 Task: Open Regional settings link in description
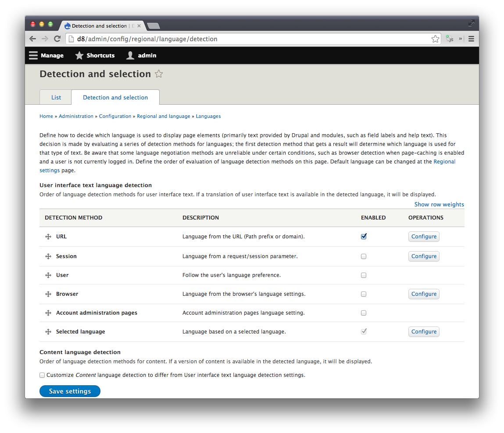(x=444, y=161)
